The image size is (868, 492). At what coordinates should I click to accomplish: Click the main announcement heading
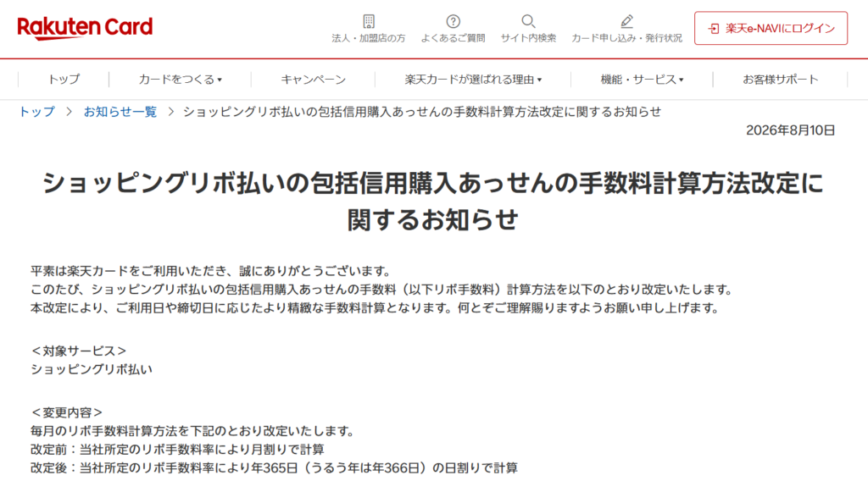click(433, 202)
